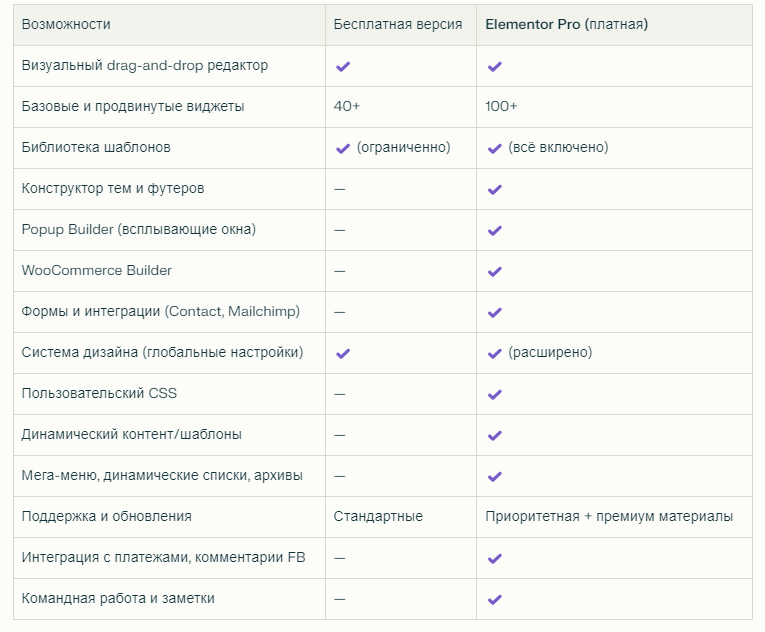Click Pro checkmark in WooCommerce Builder row
Screen dimensions: 765x632
pyautogui.click(x=494, y=271)
